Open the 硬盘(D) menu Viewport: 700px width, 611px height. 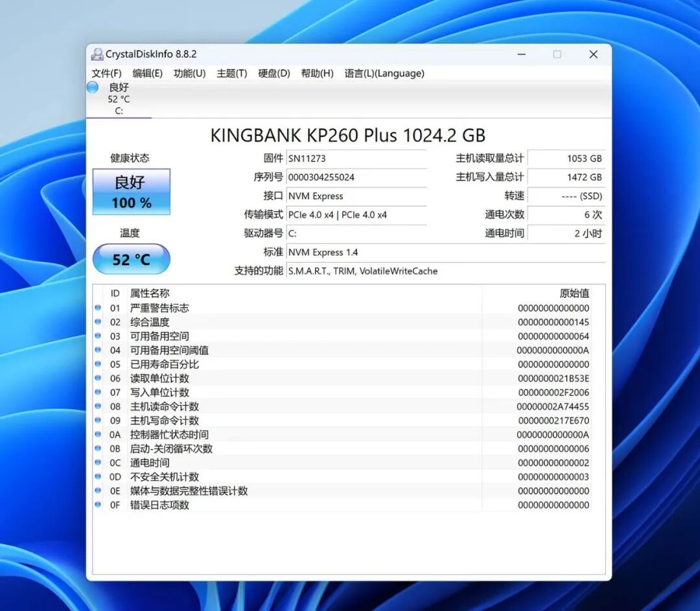coord(274,73)
